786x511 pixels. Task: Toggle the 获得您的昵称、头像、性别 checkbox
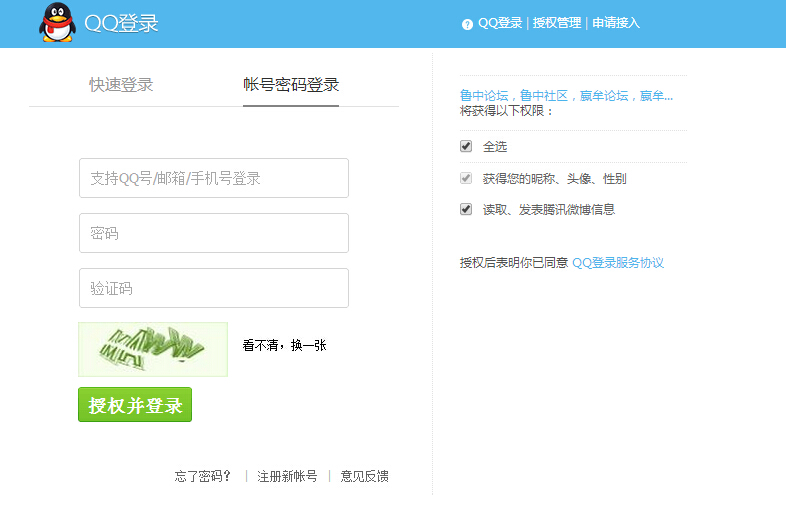coord(466,178)
